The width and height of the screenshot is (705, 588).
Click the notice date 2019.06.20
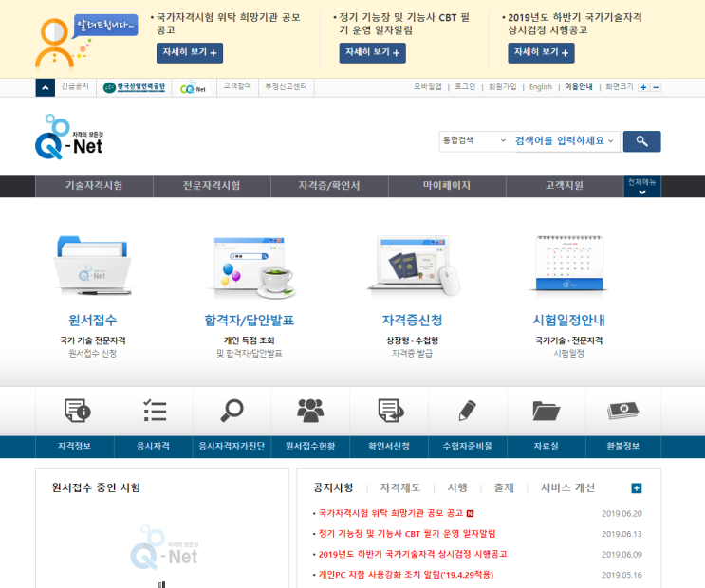pyautogui.click(x=622, y=513)
